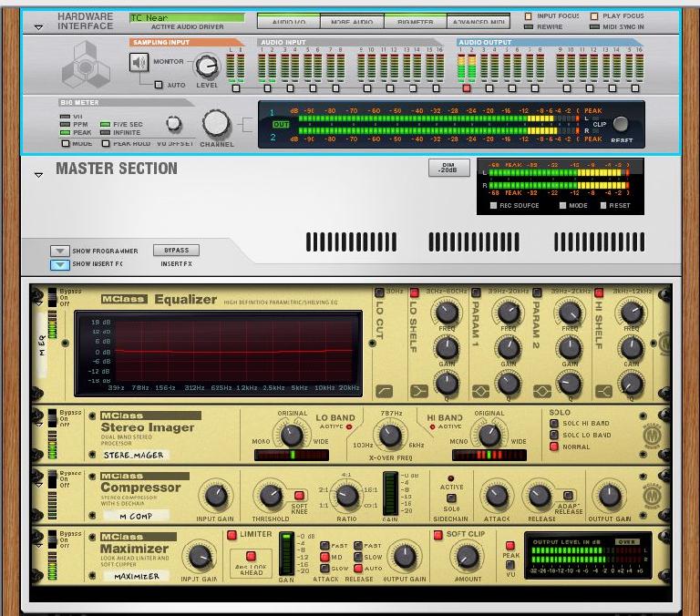Open the Audio I/O tab

pyautogui.click(x=289, y=21)
